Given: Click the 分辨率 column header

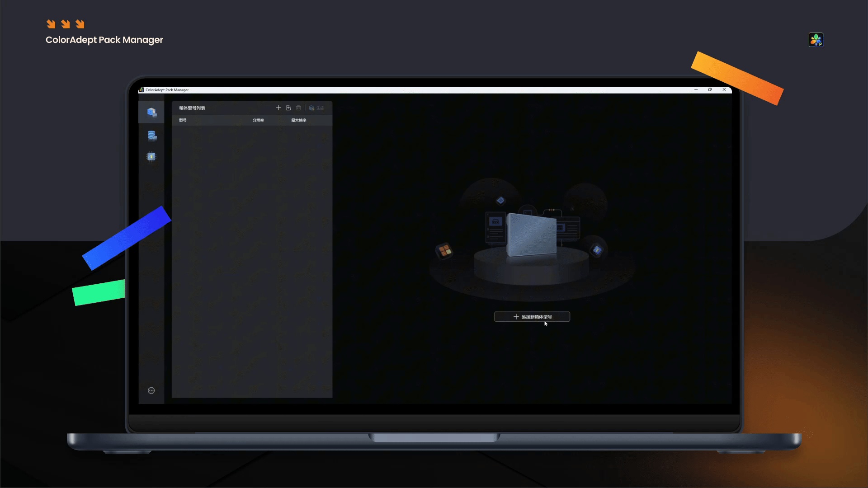Looking at the screenshot, I should 258,120.
